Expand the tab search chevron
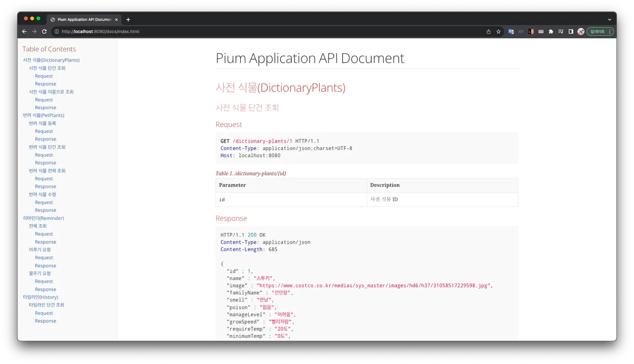 point(609,20)
